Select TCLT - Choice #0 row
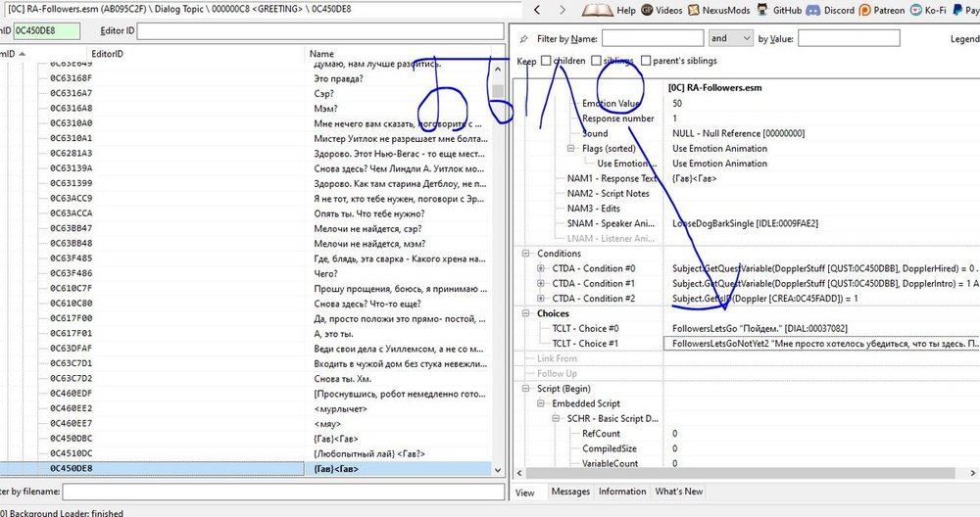The width and height of the screenshot is (980, 517). (746, 328)
